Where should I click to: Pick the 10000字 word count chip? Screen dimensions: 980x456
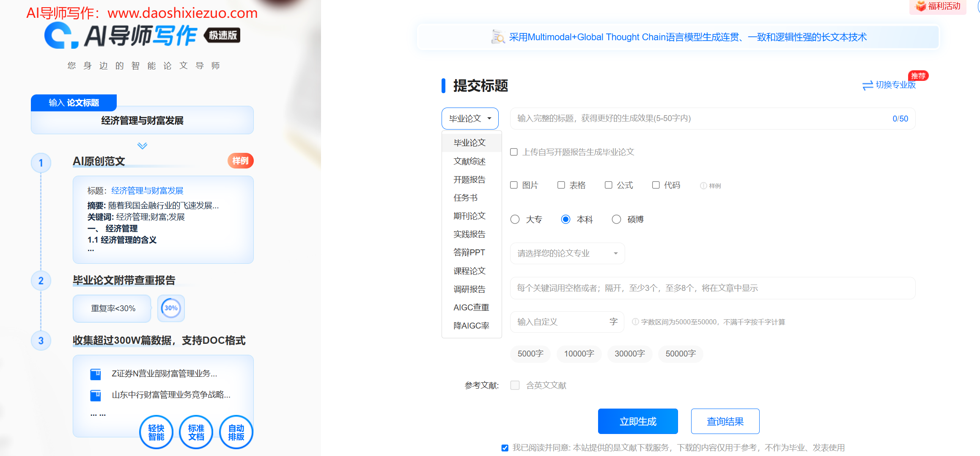coord(579,354)
